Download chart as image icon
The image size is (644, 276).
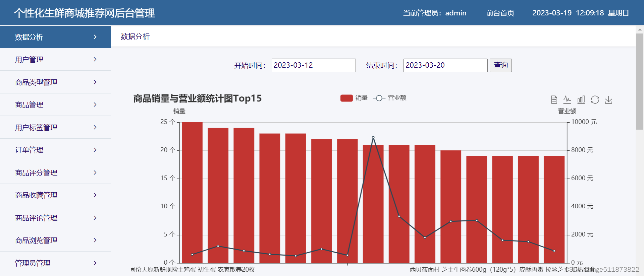point(608,99)
